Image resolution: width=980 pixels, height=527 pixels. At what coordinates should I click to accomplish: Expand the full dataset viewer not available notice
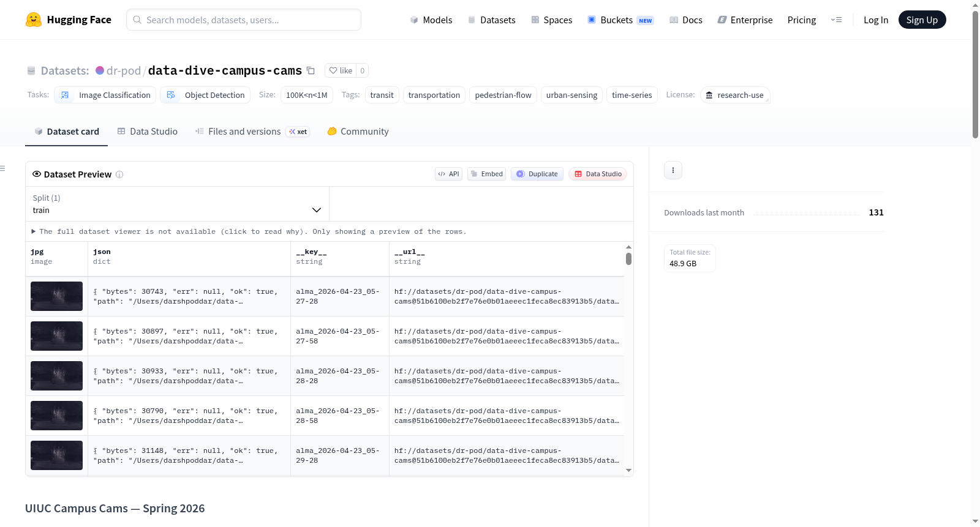coord(249,231)
